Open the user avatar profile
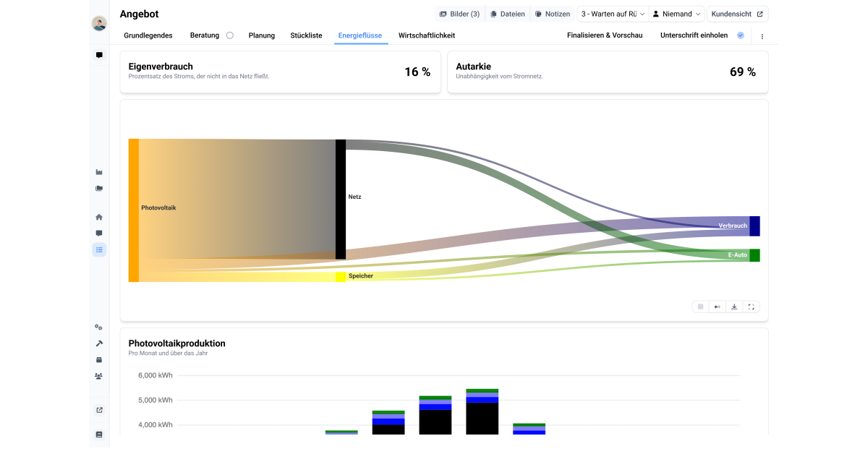The width and height of the screenshot is (868, 454). [99, 23]
